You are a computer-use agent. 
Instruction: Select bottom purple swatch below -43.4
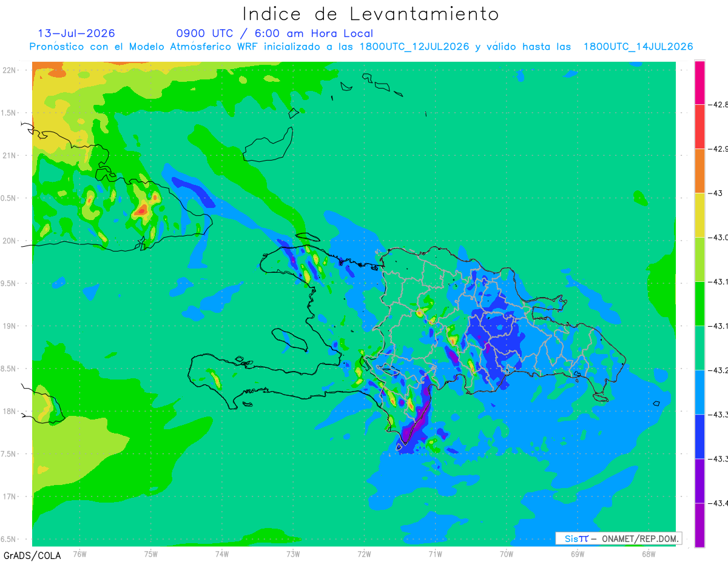click(699, 525)
